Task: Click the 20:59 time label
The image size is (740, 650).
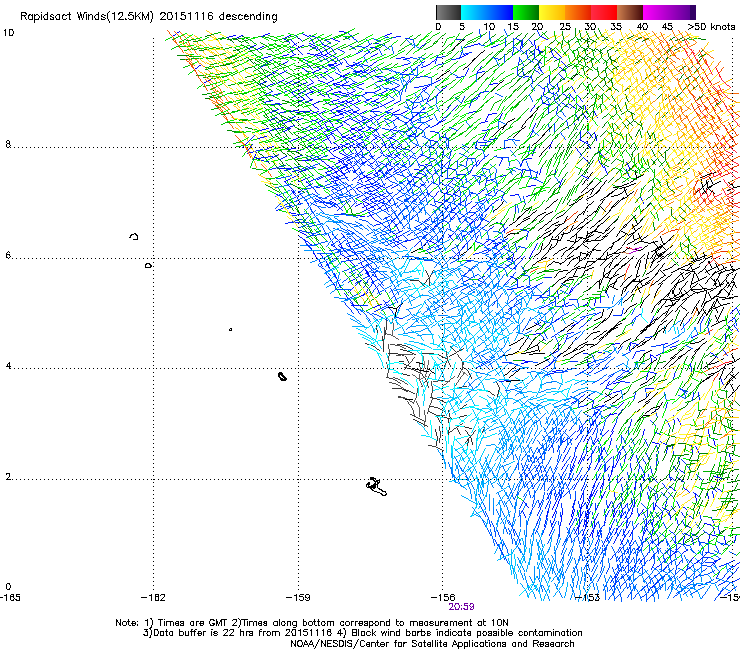Action: coord(461,607)
